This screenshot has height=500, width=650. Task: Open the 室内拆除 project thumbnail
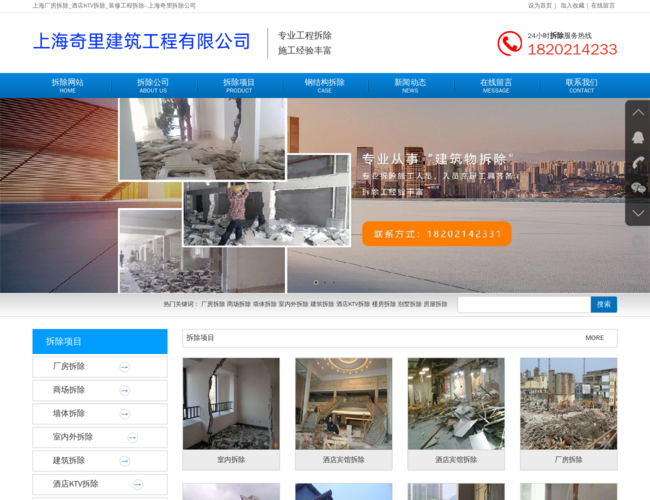click(231, 404)
